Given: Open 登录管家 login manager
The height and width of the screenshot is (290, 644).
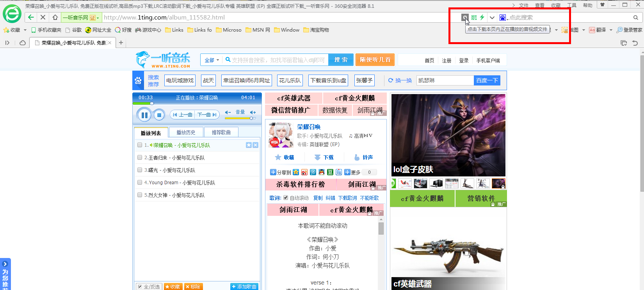Looking at the screenshot, I should (629, 30).
